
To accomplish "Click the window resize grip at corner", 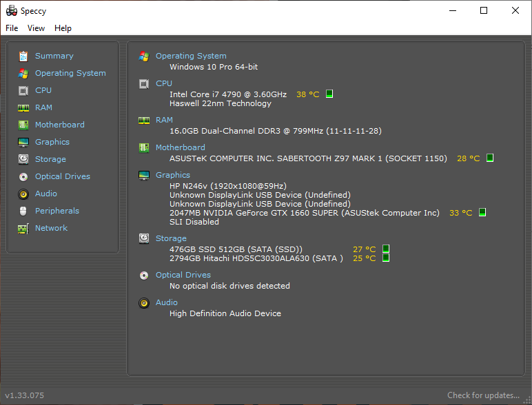I will (x=528, y=401).
